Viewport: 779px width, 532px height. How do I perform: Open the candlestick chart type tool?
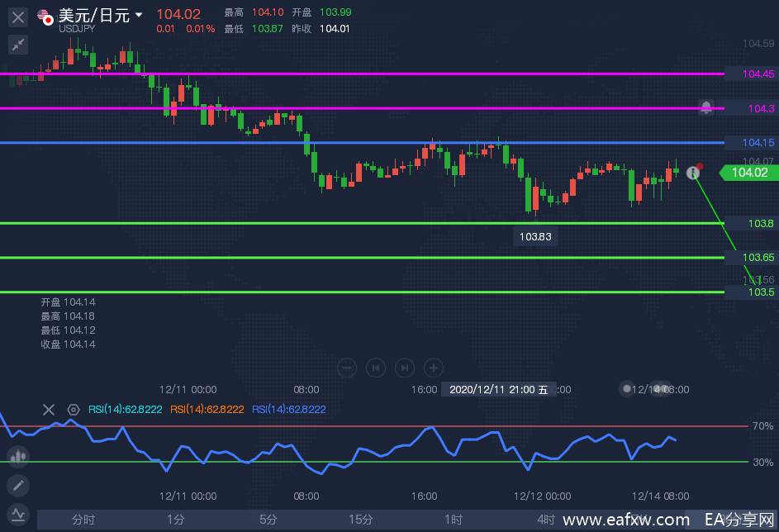[18, 456]
